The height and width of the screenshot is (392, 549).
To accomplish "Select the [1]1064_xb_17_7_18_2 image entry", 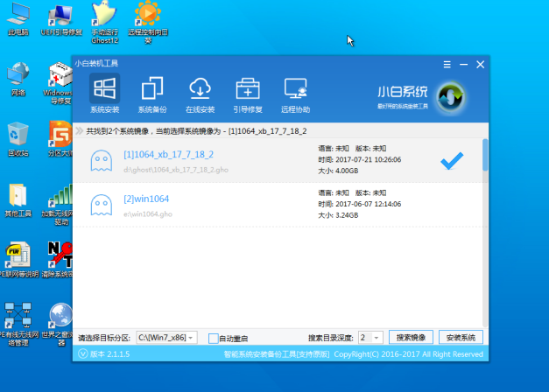I will [x=168, y=155].
